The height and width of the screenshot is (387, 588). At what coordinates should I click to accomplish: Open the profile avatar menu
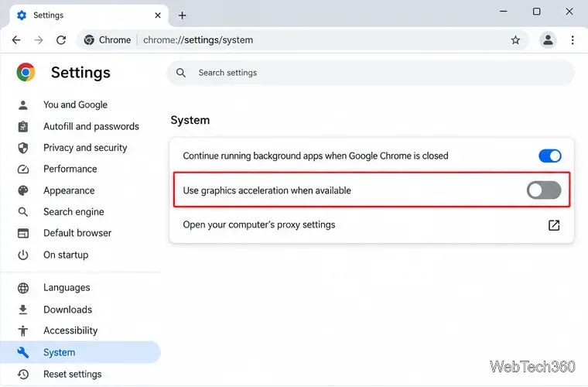click(548, 39)
